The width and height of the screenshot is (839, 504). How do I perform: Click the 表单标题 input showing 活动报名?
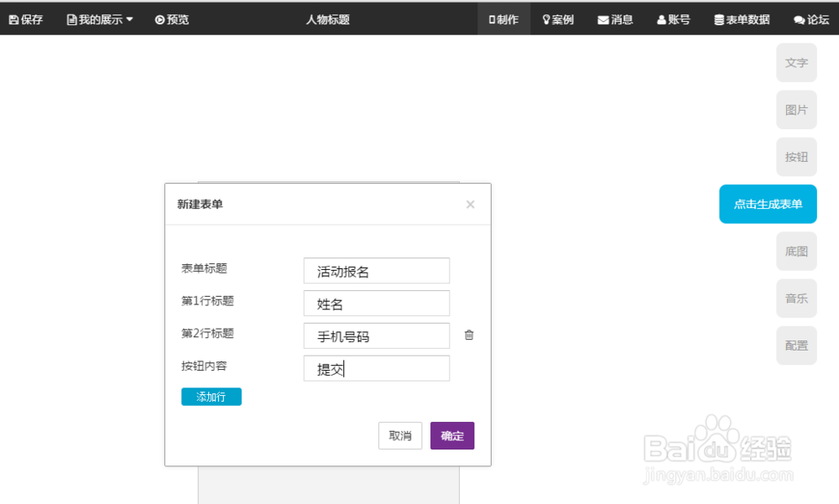pyautogui.click(x=376, y=270)
